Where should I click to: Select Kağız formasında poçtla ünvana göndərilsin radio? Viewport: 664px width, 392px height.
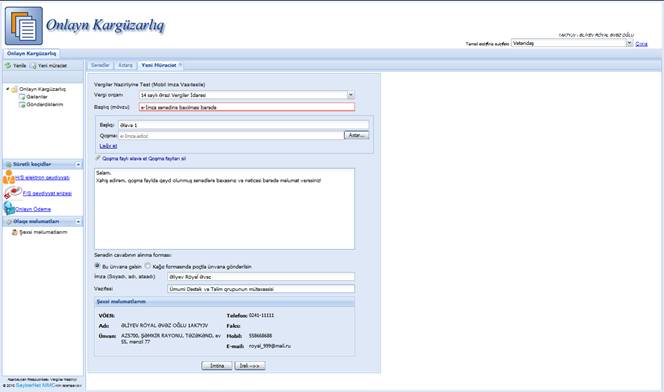click(x=147, y=266)
